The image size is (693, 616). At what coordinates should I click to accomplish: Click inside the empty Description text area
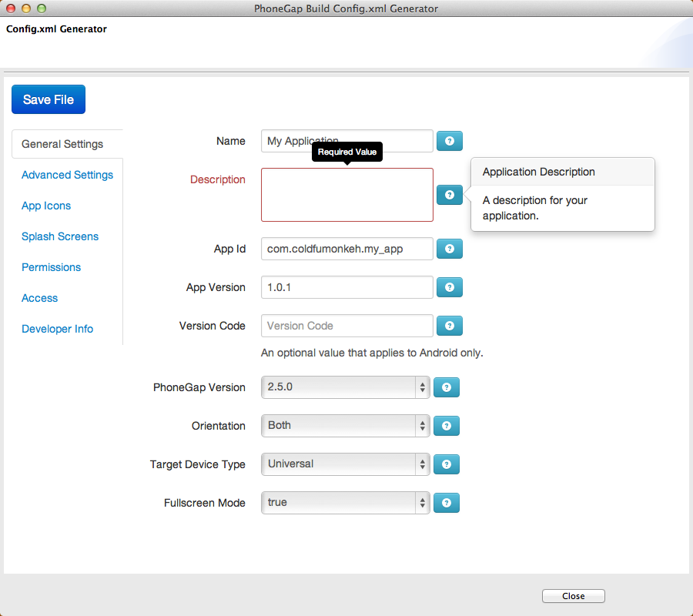347,195
